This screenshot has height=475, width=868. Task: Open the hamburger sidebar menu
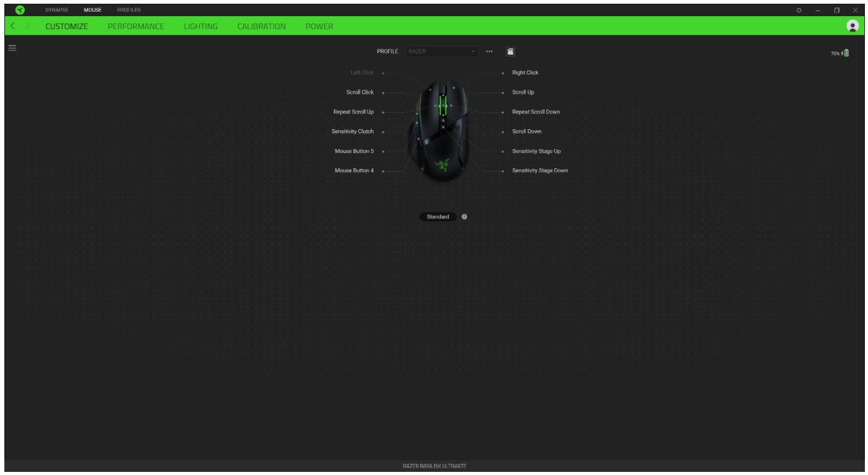point(12,47)
